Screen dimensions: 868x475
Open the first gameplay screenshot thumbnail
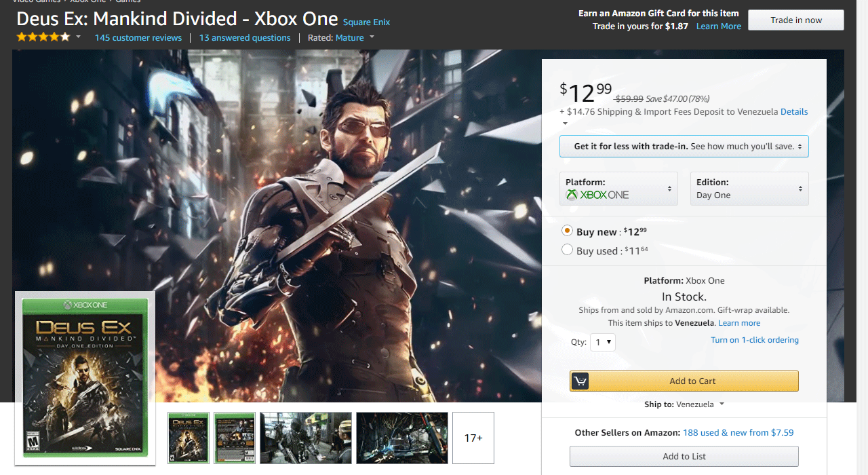pyautogui.click(x=306, y=438)
